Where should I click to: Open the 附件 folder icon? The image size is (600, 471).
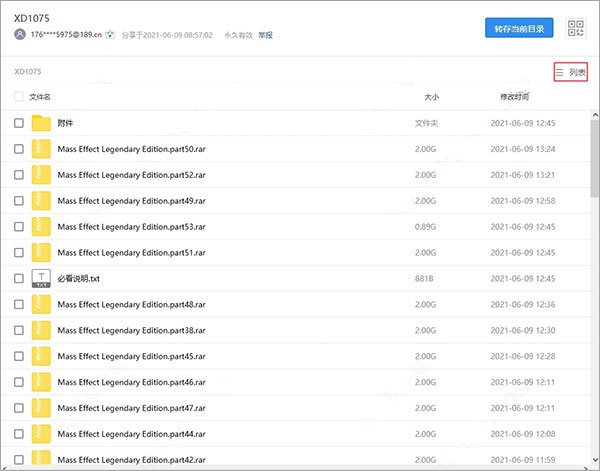[41, 123]
